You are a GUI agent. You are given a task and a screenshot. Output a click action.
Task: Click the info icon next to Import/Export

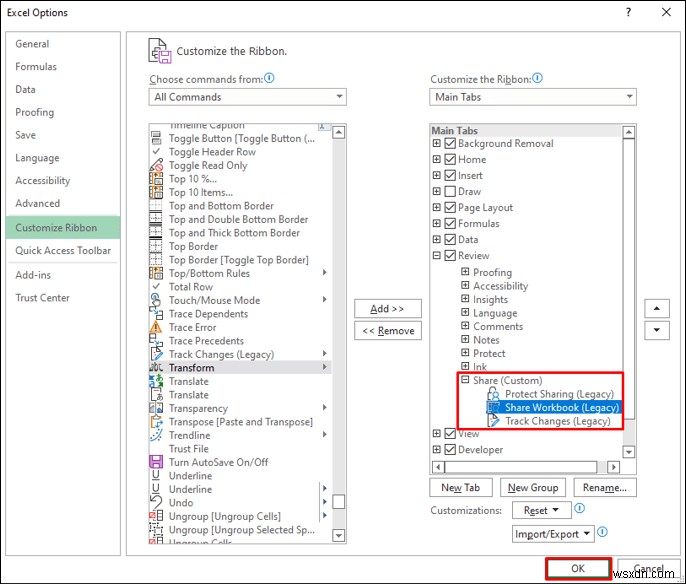click(602, 532)
